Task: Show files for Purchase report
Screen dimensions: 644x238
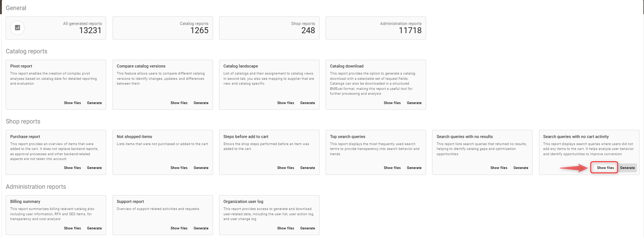Action: (x=72, y=168)
